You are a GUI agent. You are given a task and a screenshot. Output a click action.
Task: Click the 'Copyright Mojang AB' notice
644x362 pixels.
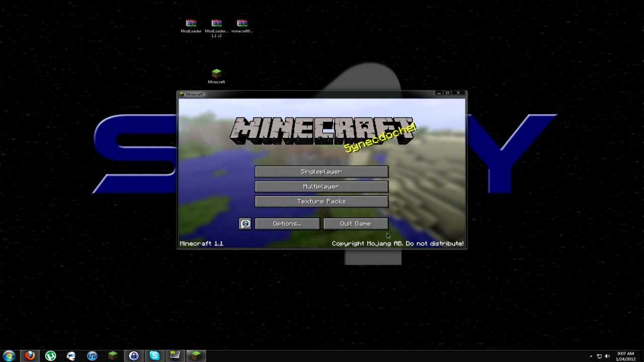(x=397, y=243)
